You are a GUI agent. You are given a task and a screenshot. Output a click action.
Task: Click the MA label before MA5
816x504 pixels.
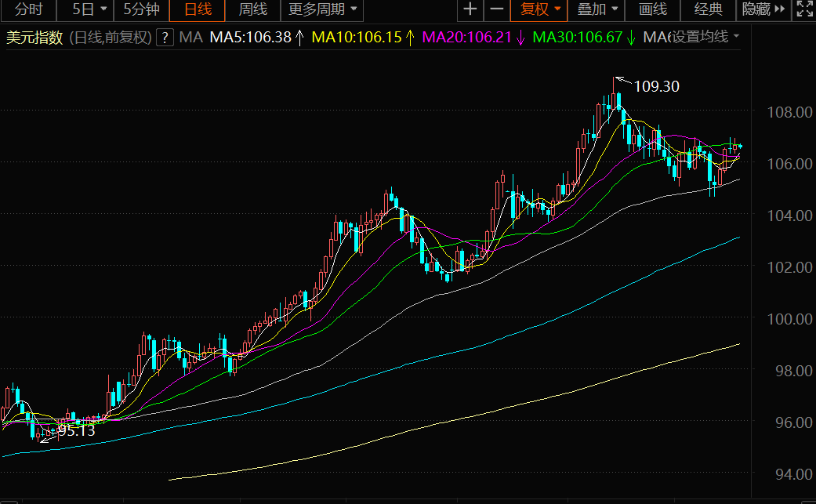[x=191, y=38]
